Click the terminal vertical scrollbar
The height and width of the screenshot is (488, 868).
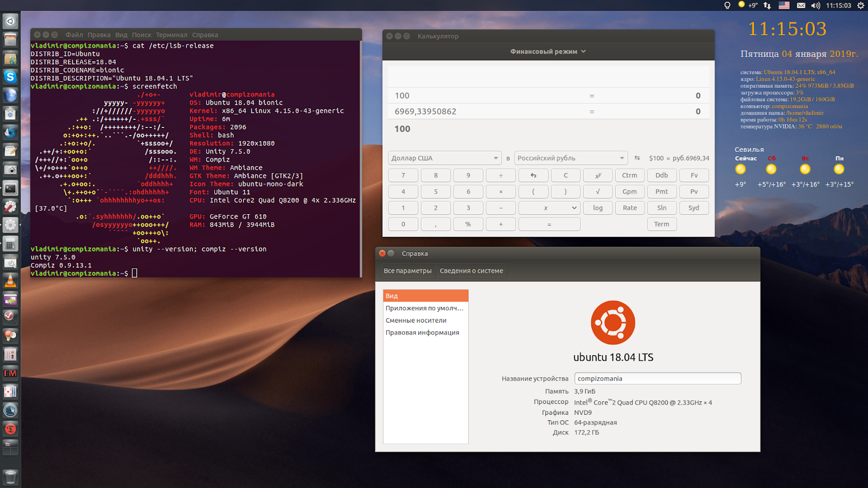click(360, 159)
